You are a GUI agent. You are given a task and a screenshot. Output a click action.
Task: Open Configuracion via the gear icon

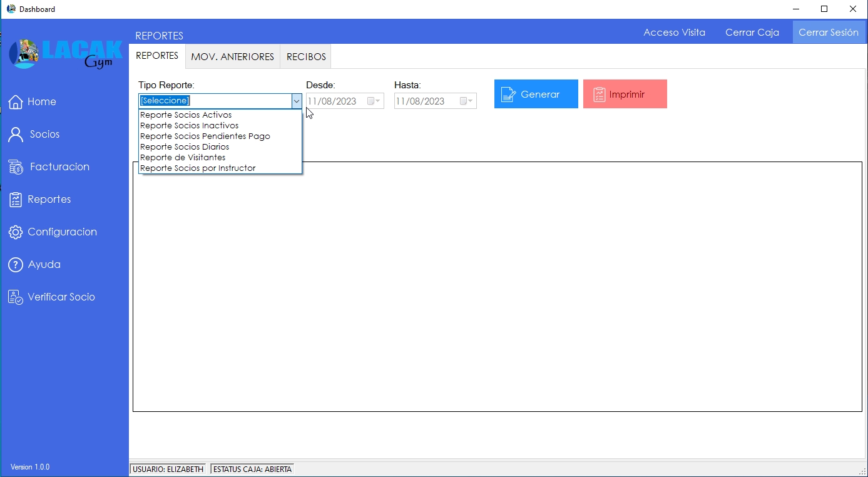pyautogui.click(x=16, y=232)
